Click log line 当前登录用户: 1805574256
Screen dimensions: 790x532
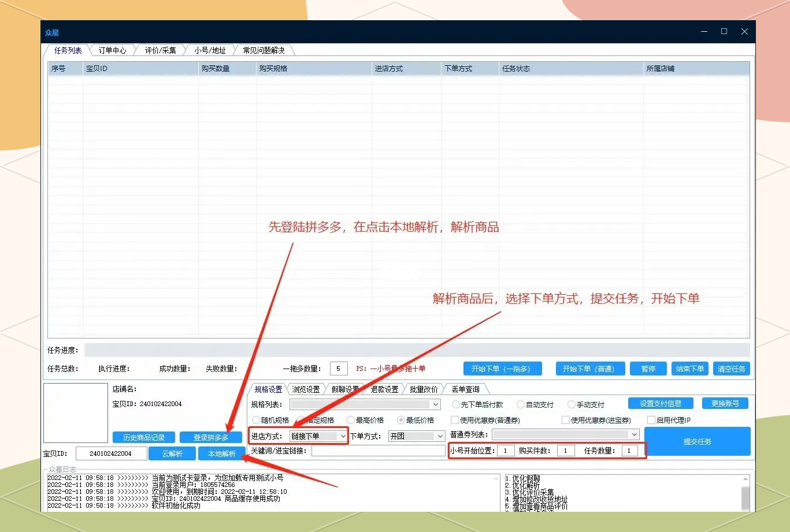pos(141,485)
